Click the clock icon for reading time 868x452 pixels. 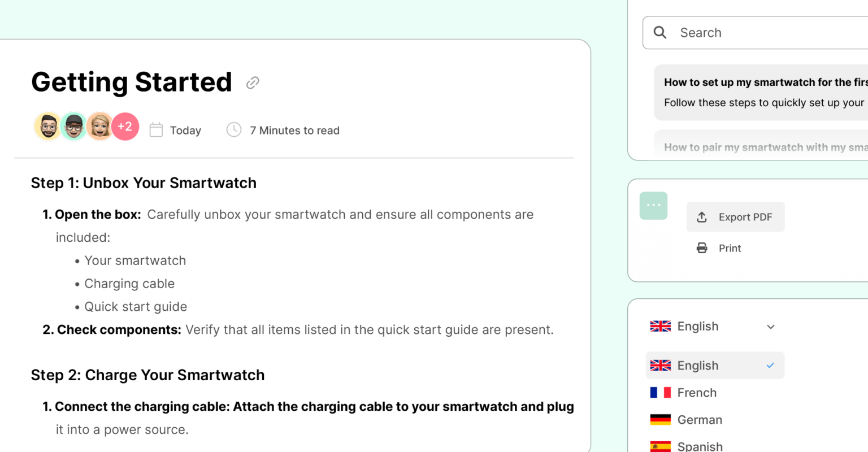(x=233, y=129)
